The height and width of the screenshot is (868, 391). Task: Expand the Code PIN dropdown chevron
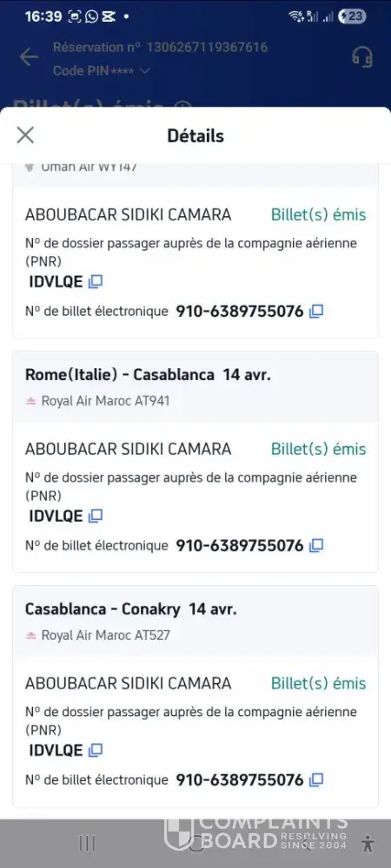point(144,71)
